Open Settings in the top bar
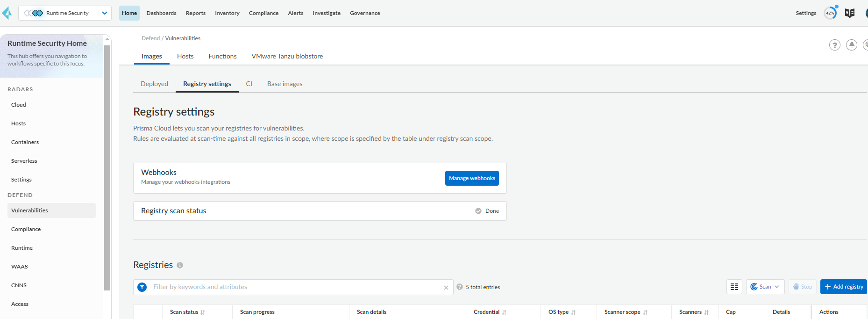The image size is (868, 319). (806, 13)
